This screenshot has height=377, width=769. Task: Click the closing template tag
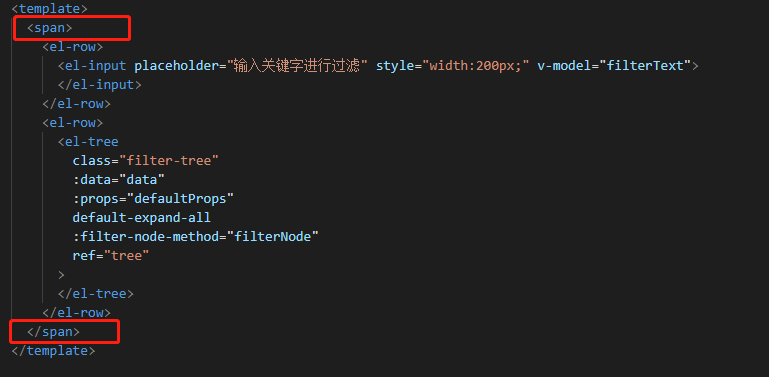pyautogui.click(x=53, y=351)
